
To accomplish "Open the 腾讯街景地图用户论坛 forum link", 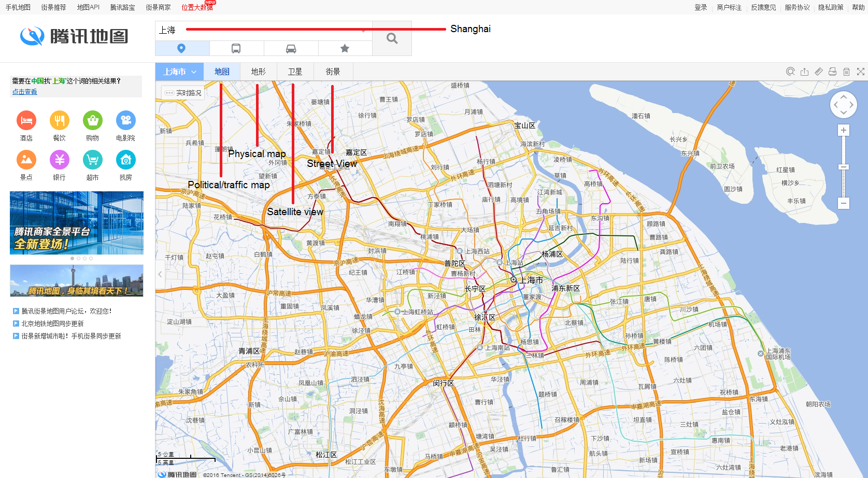I will coord(67,311).
